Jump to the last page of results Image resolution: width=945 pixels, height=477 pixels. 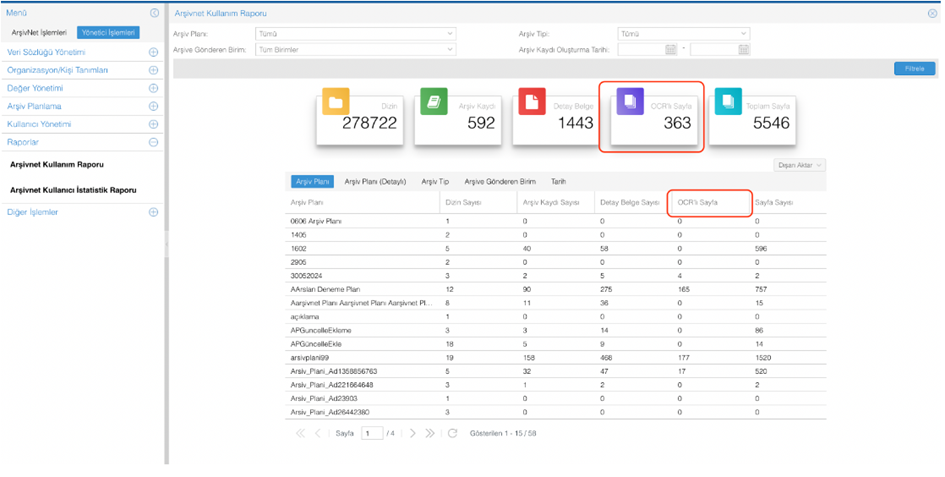point(430,434)
